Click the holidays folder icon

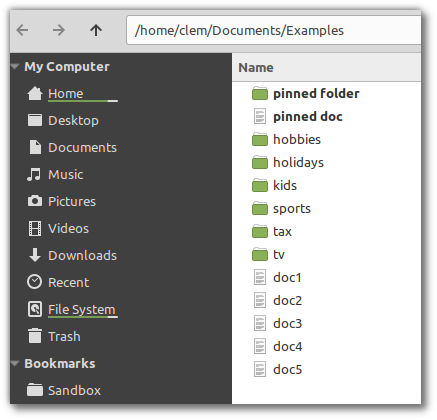click(x=260, y=162)
